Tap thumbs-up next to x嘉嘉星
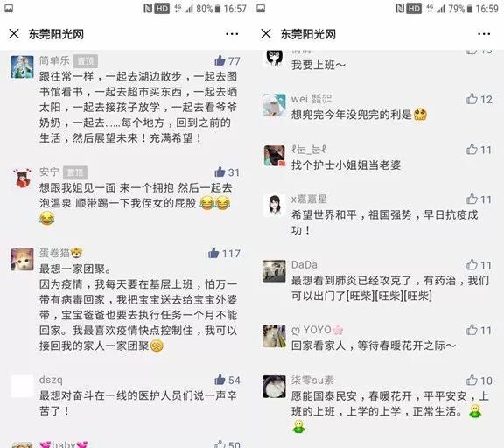 (x=472, y=199)
